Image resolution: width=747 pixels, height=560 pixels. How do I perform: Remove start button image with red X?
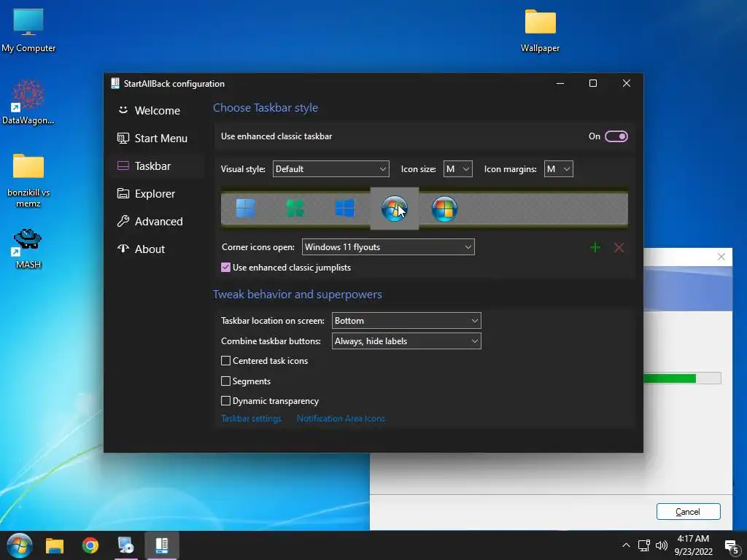point(619,248)
